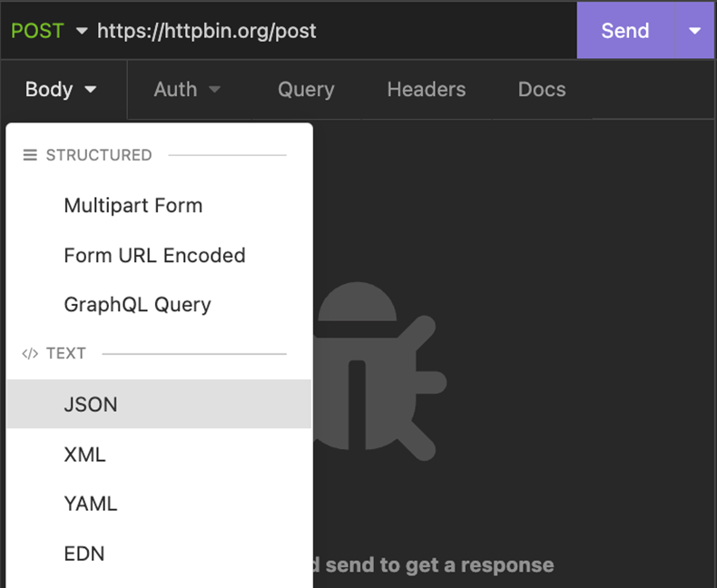
Task: Collapse the Body type dropdown
Action: (x=61, y=89)
